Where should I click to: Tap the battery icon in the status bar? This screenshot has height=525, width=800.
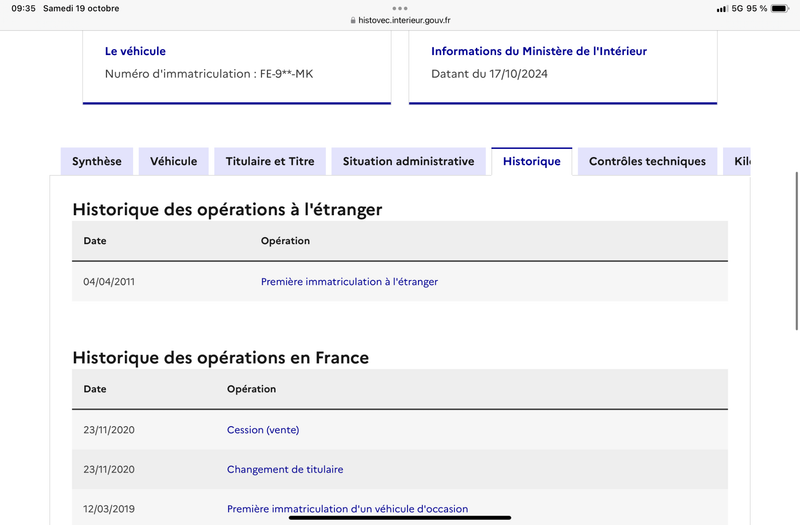click(780, 9)
